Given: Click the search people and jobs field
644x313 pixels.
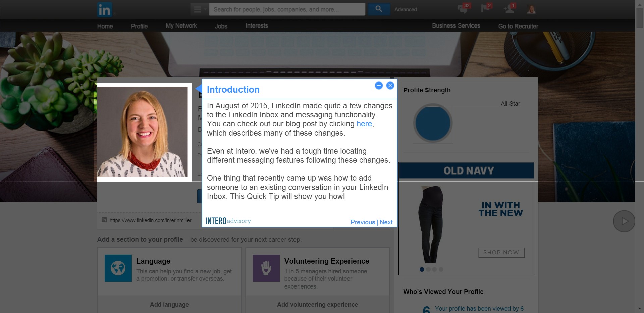Looking at the screenshot, I should (287, 9).
